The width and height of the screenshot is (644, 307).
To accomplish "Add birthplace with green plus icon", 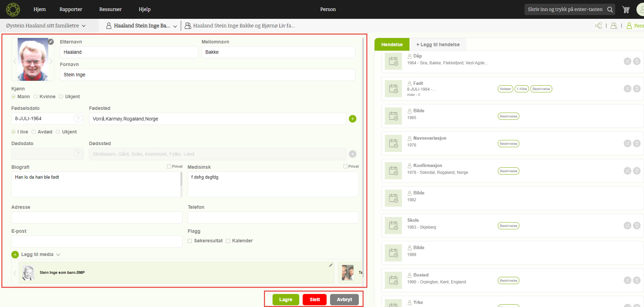I will 352,119.
